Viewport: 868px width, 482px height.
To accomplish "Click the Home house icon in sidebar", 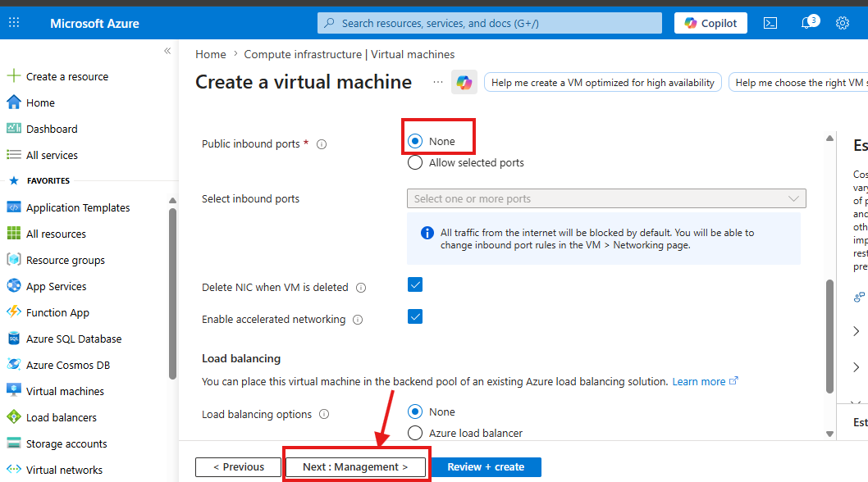I will tap(14, 102).
